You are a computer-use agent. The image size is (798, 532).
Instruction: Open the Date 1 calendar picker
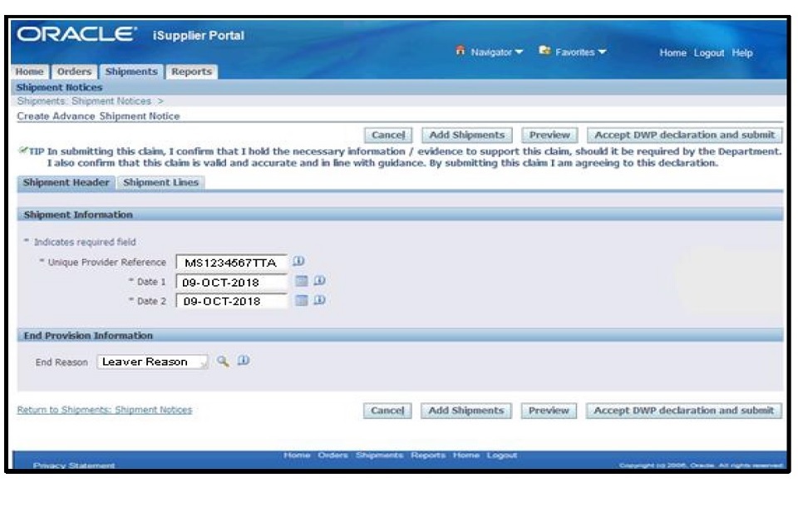(x=303, y=282)
